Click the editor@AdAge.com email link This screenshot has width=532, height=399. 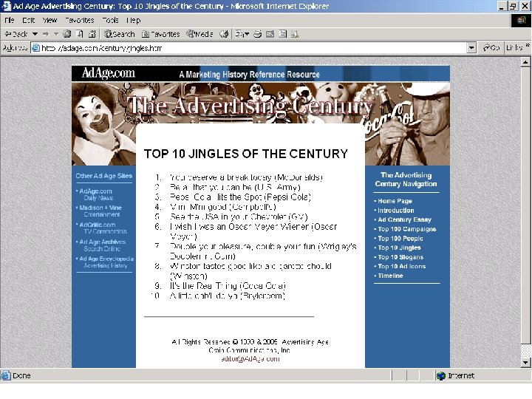(250, 358)
